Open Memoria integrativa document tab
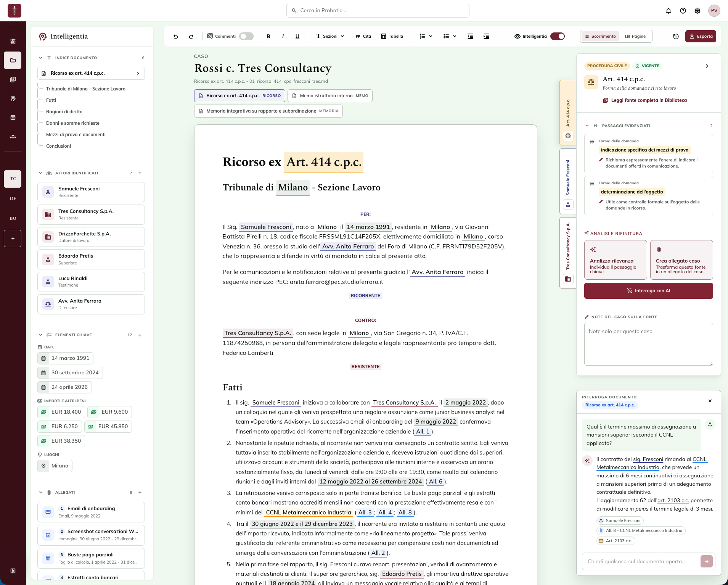 pos(268,111)
